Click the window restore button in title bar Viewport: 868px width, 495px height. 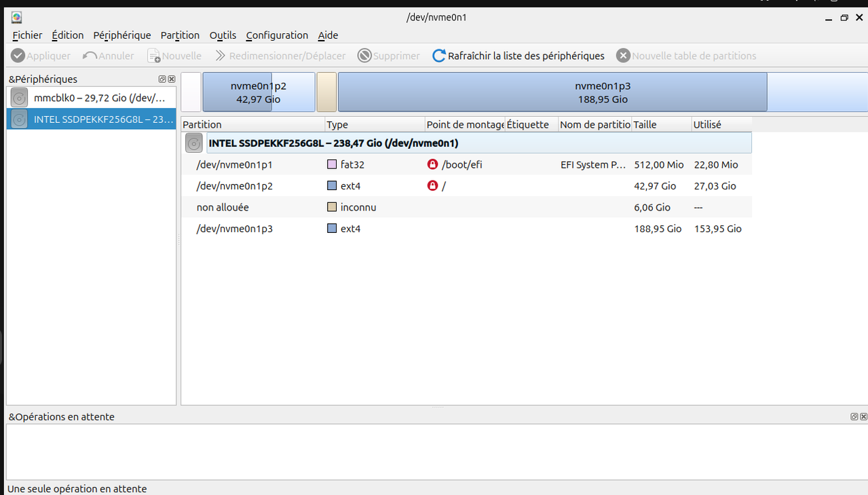coord(844,18)
